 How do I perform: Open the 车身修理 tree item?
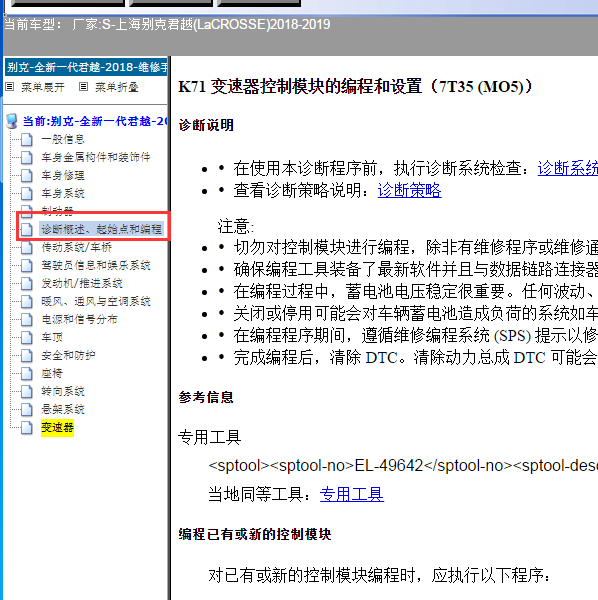(x=63, y=175)
